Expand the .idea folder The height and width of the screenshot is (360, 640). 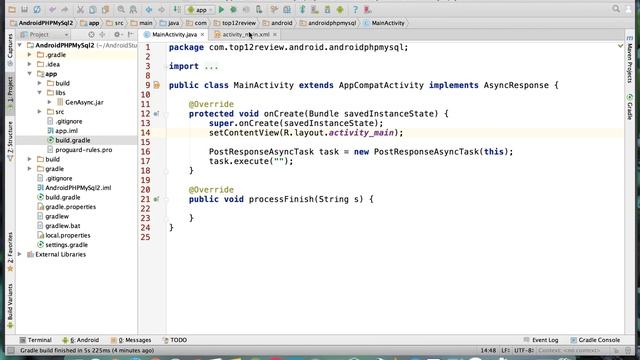pos(29,64)
